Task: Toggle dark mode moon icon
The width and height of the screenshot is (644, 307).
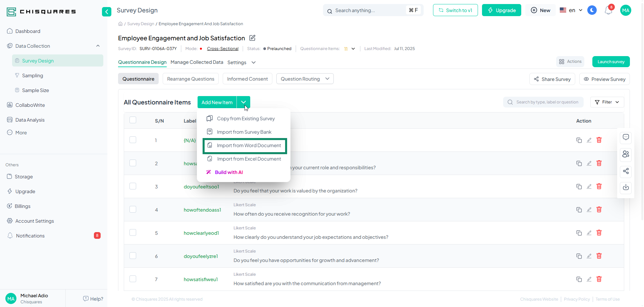Action: tap(592, 10)
